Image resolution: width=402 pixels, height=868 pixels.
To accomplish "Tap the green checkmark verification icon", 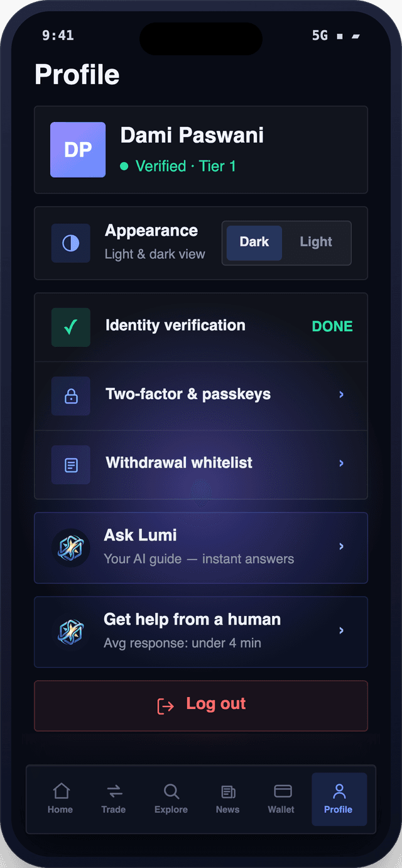I will (x=71, y=327).
